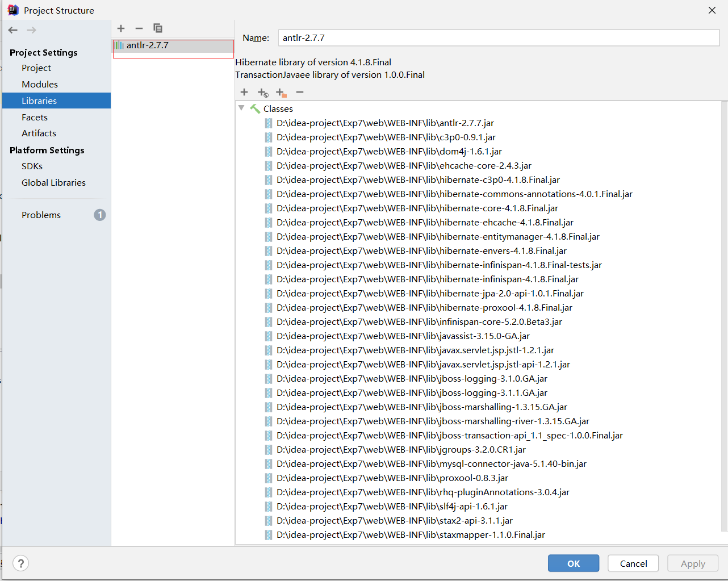The image size is (728, 581).
Task: Open Global Libraries settings
Action: click(x=53, y=183)
